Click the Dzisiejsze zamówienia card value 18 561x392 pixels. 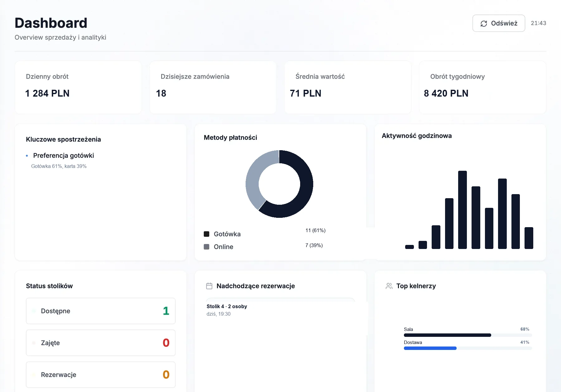161,93
